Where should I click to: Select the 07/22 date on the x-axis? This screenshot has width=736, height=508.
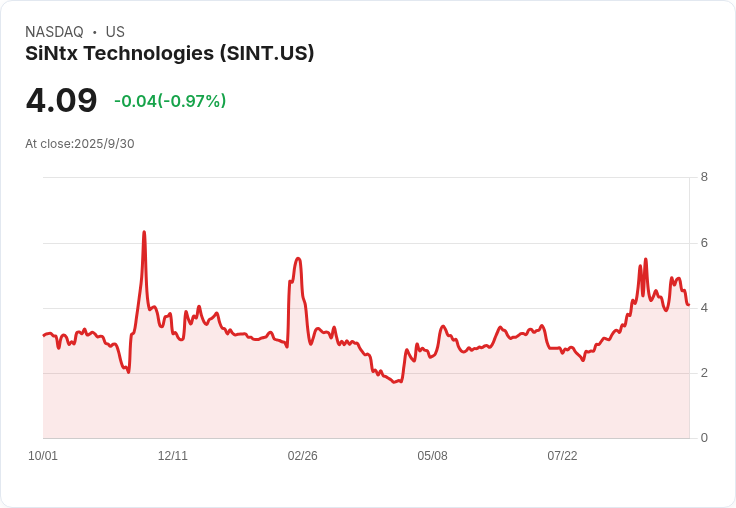point(562,456)
